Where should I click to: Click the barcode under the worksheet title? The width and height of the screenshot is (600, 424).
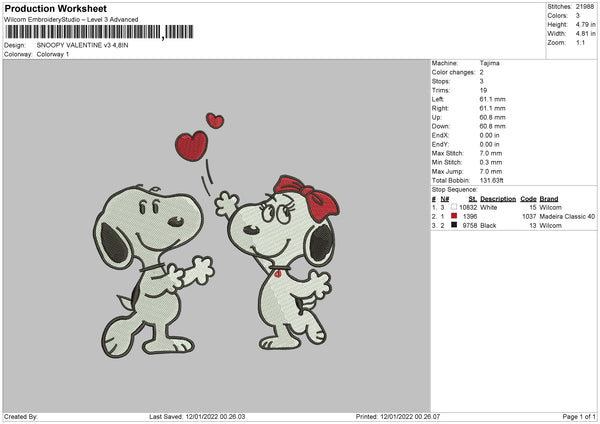click(99, 32)
